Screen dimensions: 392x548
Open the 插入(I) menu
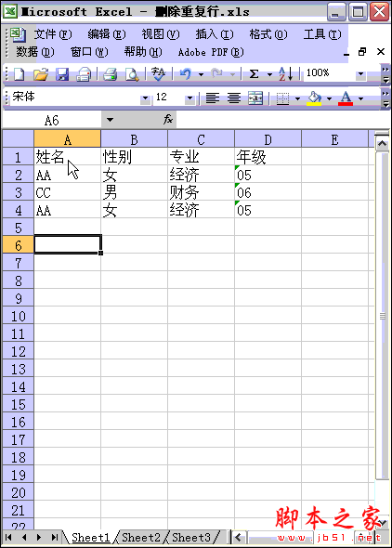[x=215, y=34]
